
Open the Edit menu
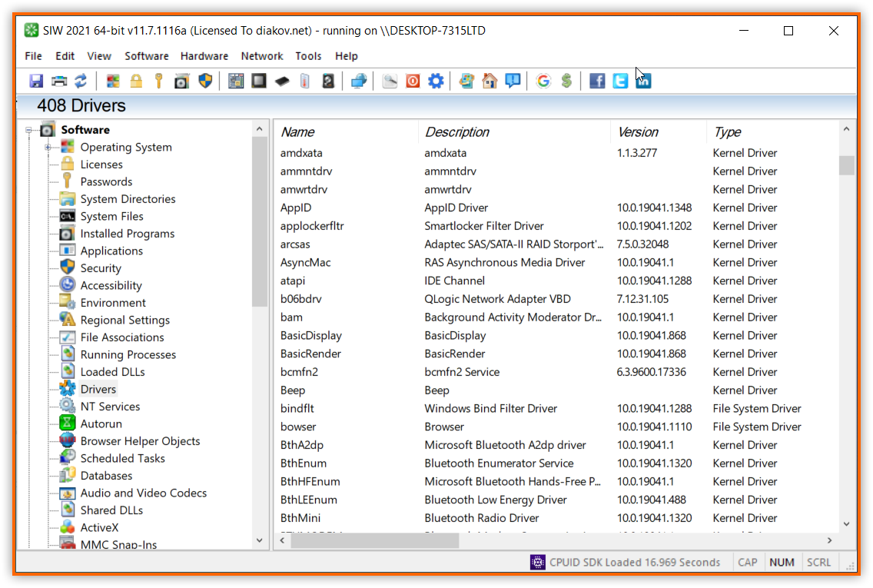pos(65,56)
